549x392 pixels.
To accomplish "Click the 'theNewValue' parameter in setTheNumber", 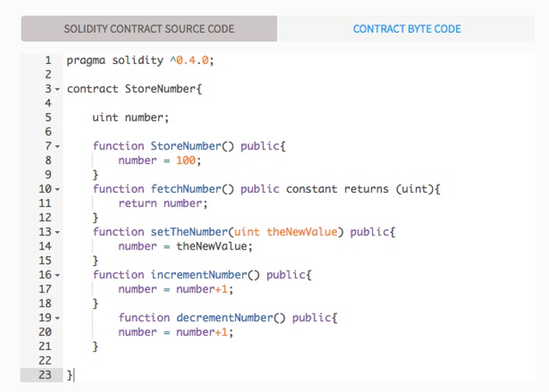I will 302,232.
